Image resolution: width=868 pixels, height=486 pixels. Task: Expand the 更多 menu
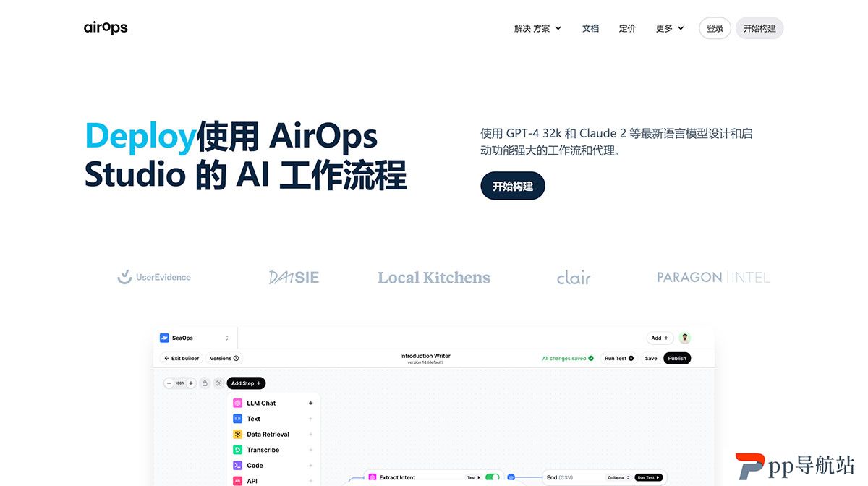click(670, 28)
